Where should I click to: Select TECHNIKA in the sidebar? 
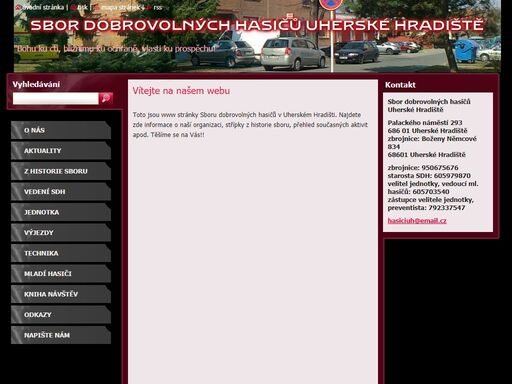click(x=61, y=253)
